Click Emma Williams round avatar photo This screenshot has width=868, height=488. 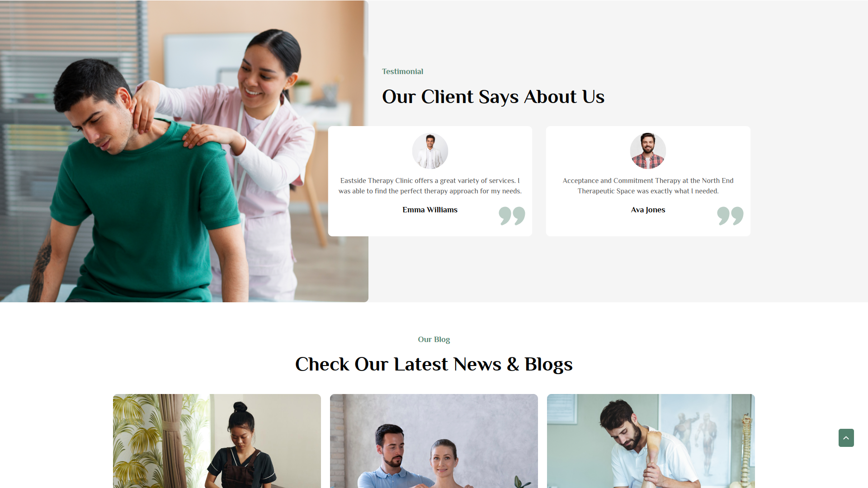point(430,151)
